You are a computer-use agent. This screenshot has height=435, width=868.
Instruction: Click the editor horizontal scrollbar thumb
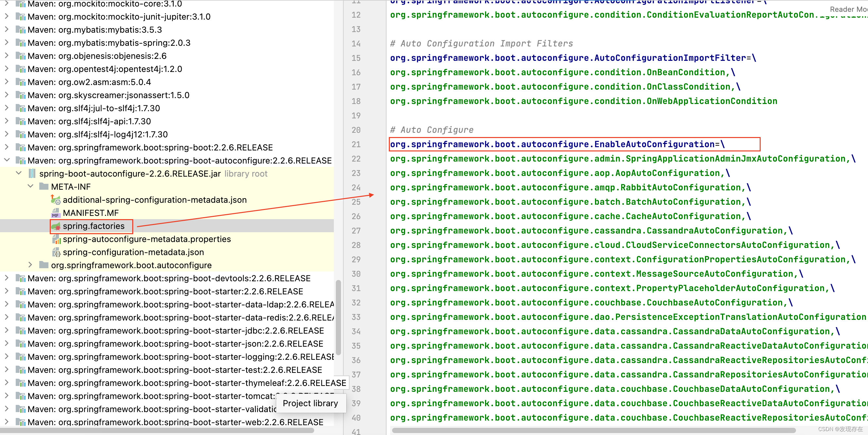(x=594, y=430)
